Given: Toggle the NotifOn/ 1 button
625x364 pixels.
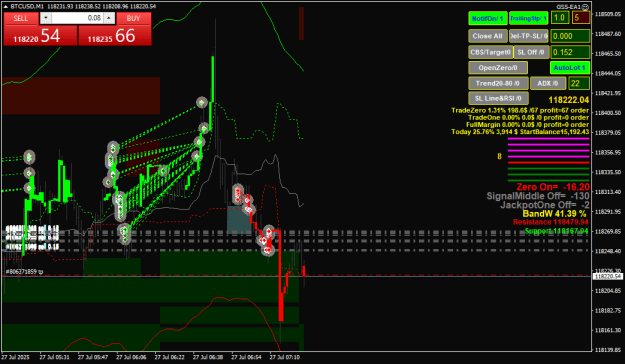Looking at the screenshot, I should click(487, 18).
